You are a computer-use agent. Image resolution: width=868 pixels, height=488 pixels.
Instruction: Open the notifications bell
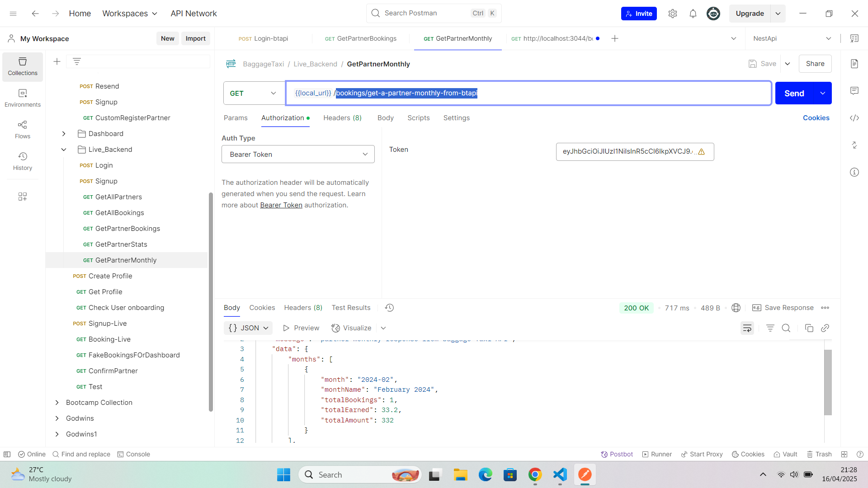(x=693, y=14)
